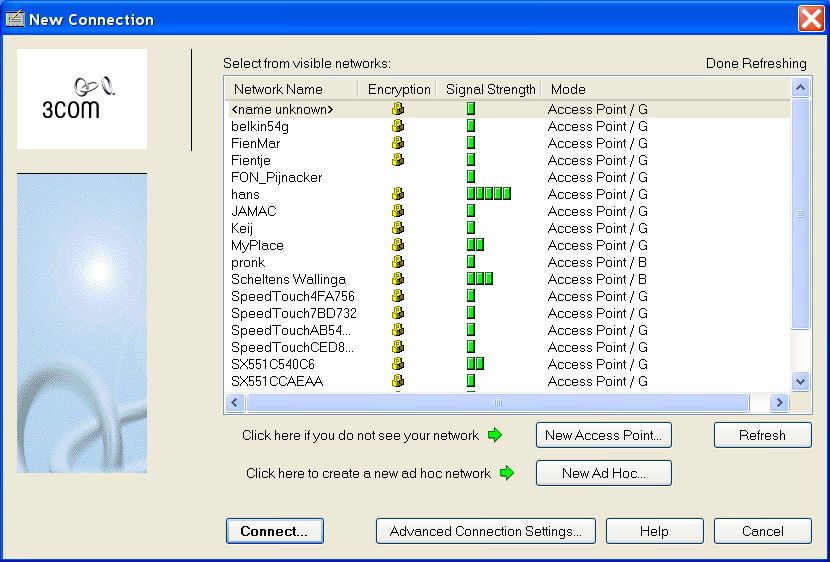Click the lock icon for SX551C540C6
Viewport: 830px width, 562px height.
[x=398, y=364]
